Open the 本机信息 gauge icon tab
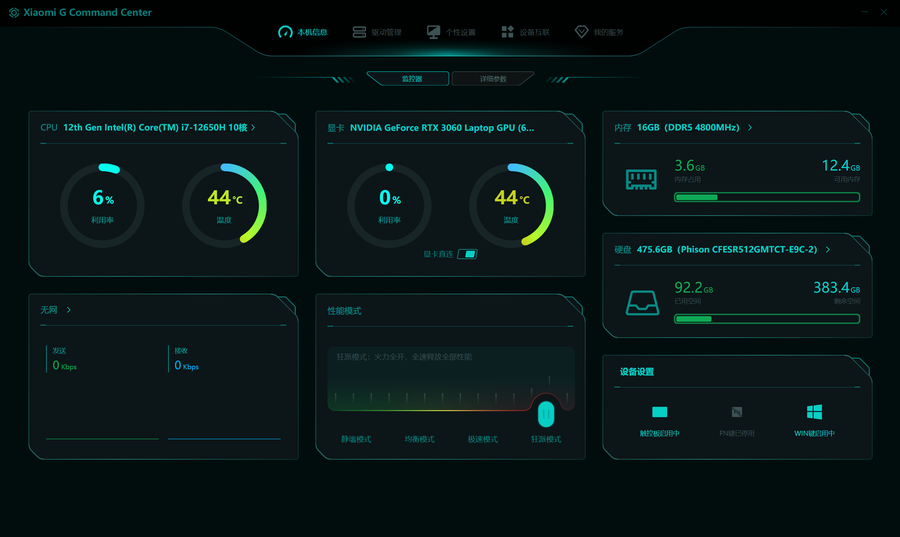This screenshot has height=537, width=900. pyautogui.click(x=302, y=32)
